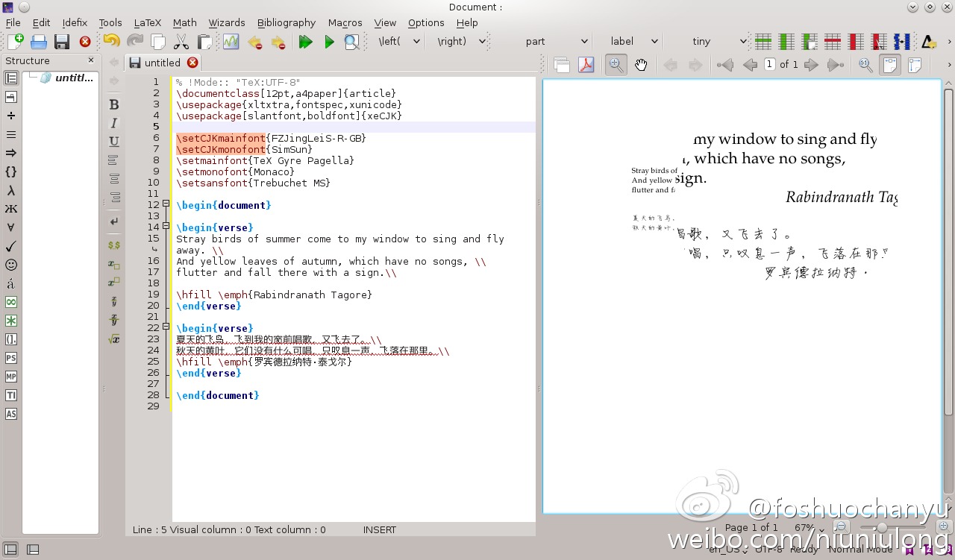Cut selection with the scissors icon
The height and width of the screenshot is (560, 955).
[181, 42]
